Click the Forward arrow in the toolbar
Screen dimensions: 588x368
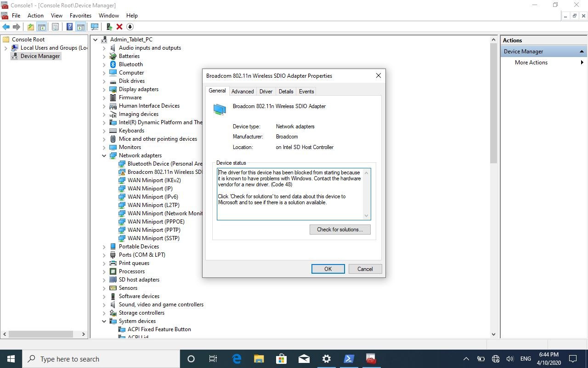pos(17,27)
